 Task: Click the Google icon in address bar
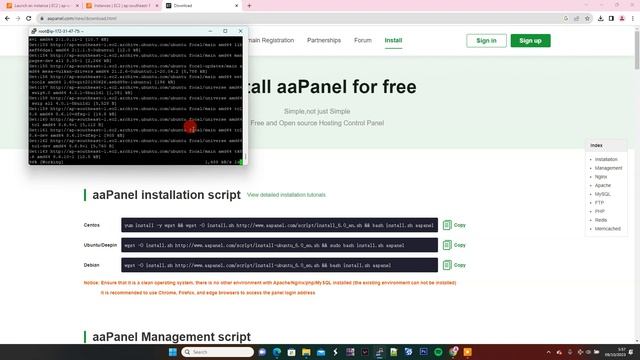tap(566, 18)
